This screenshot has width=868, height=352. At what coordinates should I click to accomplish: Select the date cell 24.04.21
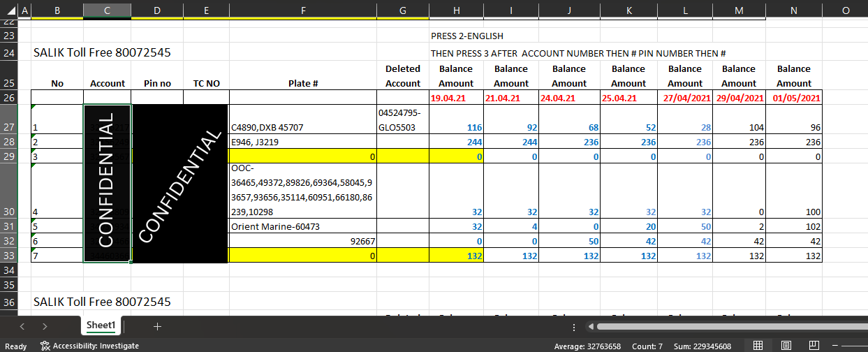[568, 98]
